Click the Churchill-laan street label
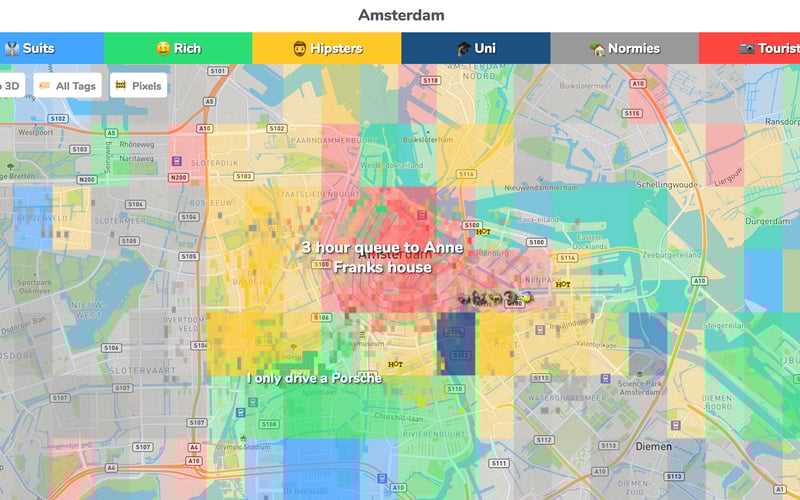The width and height of the screenshot is (800, 500). [x=398, y=417]
